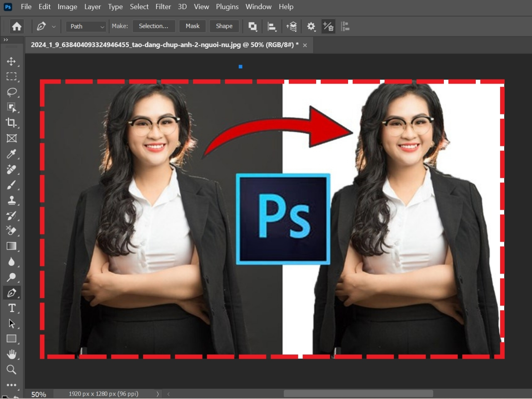This screenshot has width=532, height=399.
Task: Open the Select menu
Action: pos(139,7)
